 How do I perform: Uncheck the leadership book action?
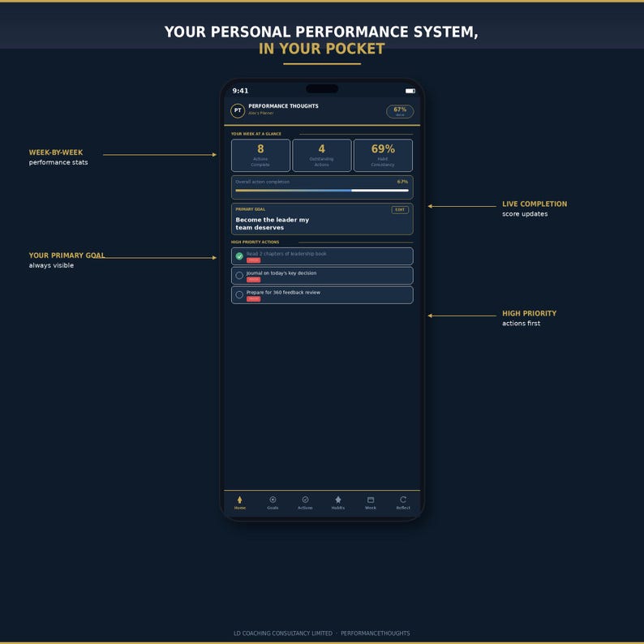239,255
